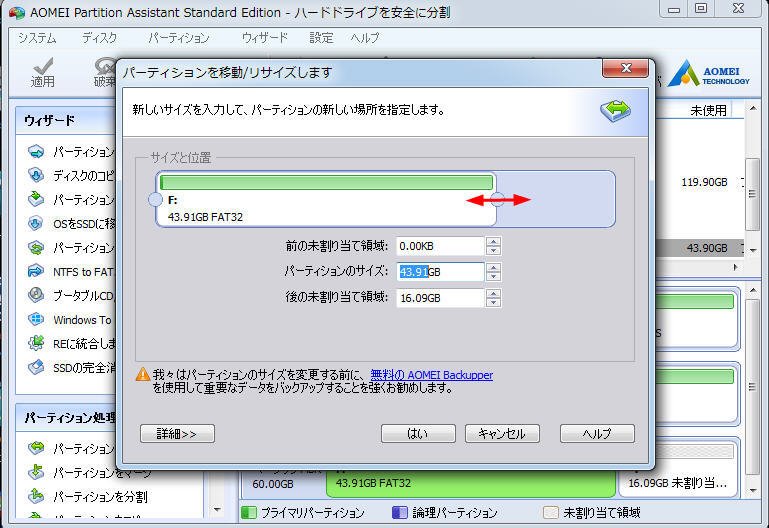Image resolution: width=769 pixels, height=528 pixels.
Task: Increase 後の未割り当て領域 with up arrow
Action: coord(493,293)
